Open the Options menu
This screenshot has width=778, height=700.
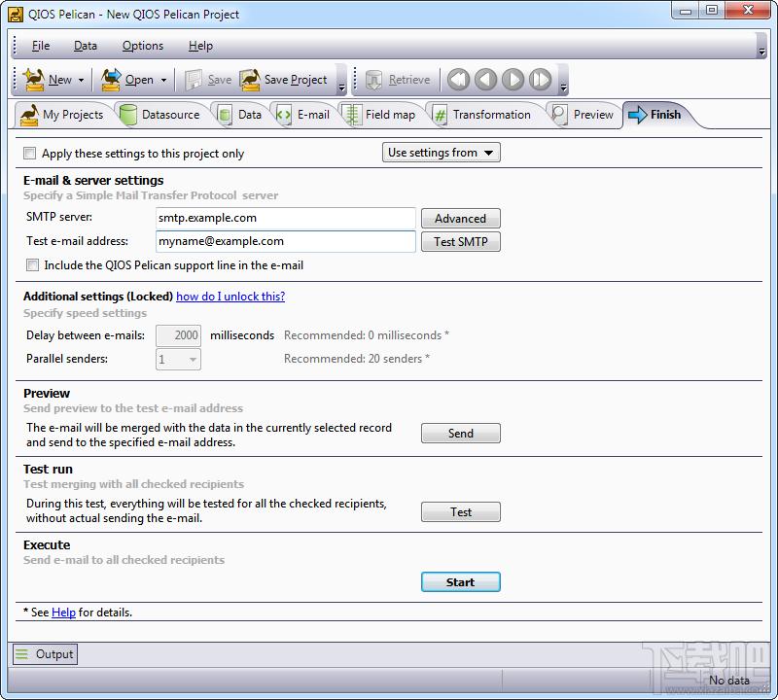[143, 46]
